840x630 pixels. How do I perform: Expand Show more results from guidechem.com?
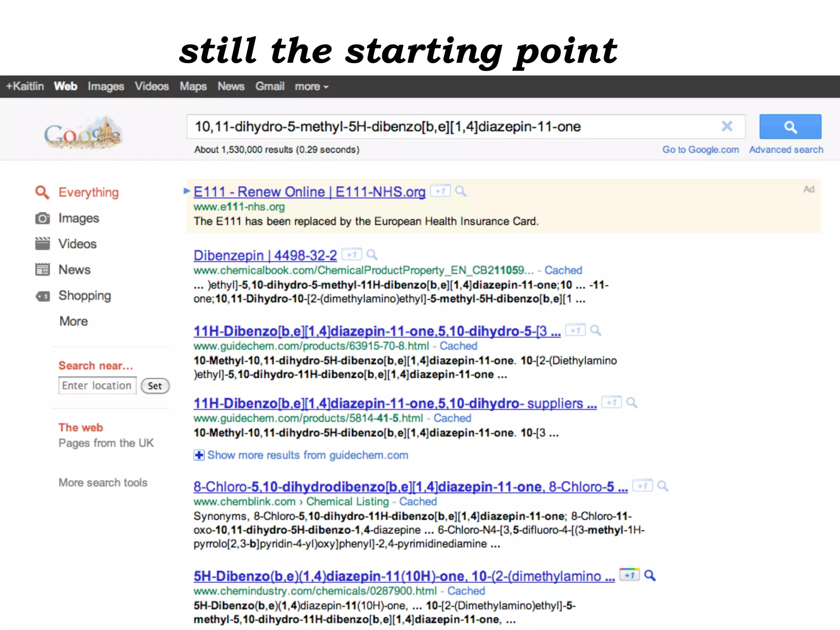tap(301, 455)
